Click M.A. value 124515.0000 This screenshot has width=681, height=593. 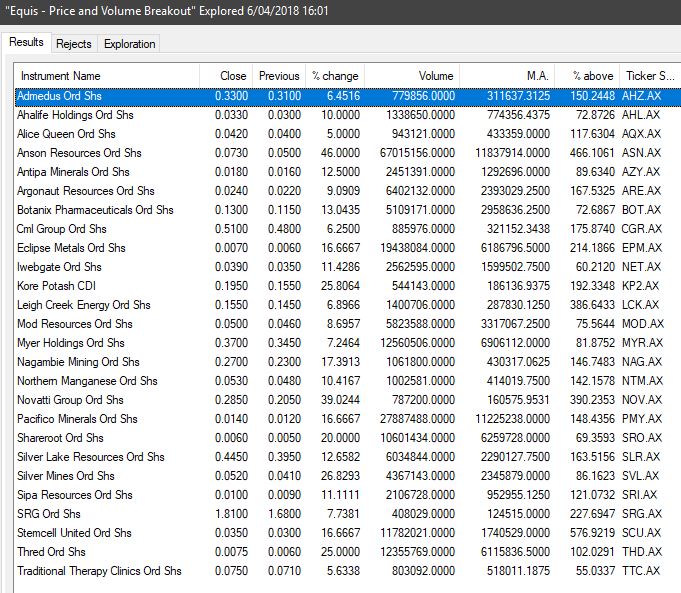[x=519, y=514]
